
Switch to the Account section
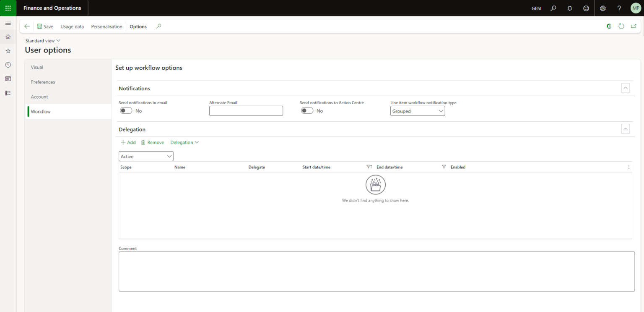39,97
